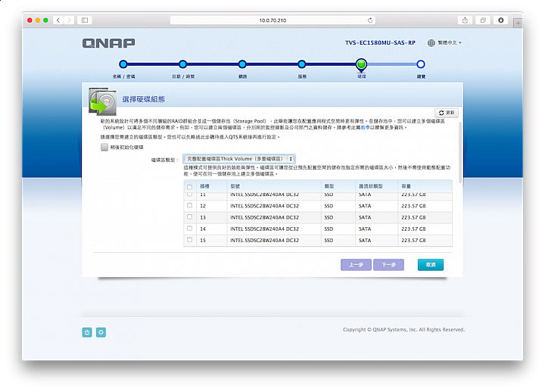Image resolution: width=545 pixels, height=392 pixels.
Task: Check the disk in slot 12
Action: coord(189,205)
